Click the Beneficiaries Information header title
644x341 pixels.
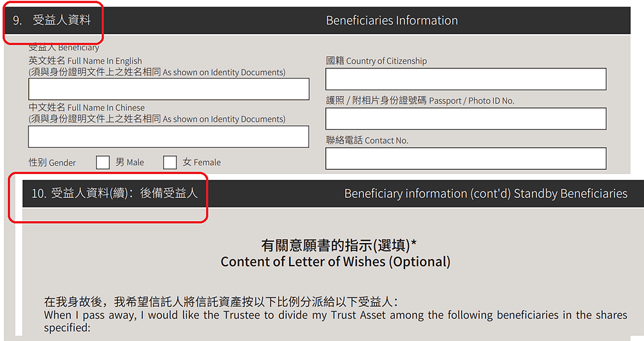point(392,21)
